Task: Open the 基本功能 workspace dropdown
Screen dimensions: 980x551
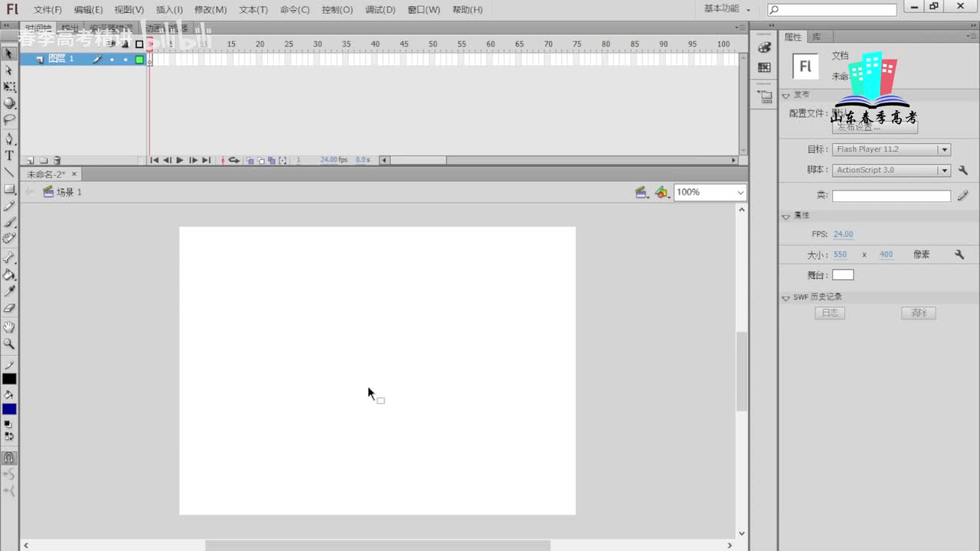Action: tap(727, 9)
